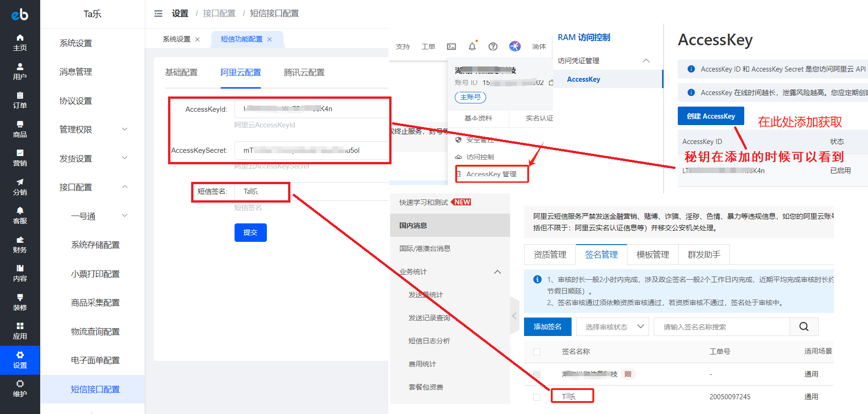This screenshot has height=414, width=868.
Task: Click the notification bell icon
Action: (x=472, y=47)
